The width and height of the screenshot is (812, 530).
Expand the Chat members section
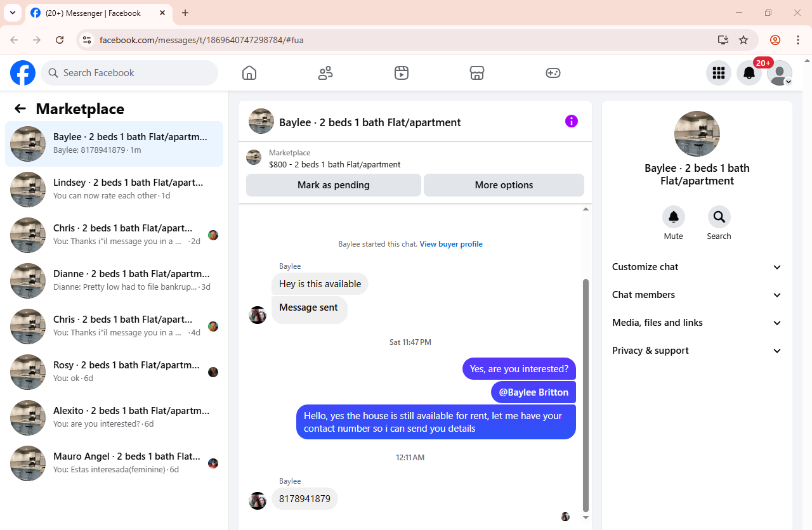tap(697, 295)
